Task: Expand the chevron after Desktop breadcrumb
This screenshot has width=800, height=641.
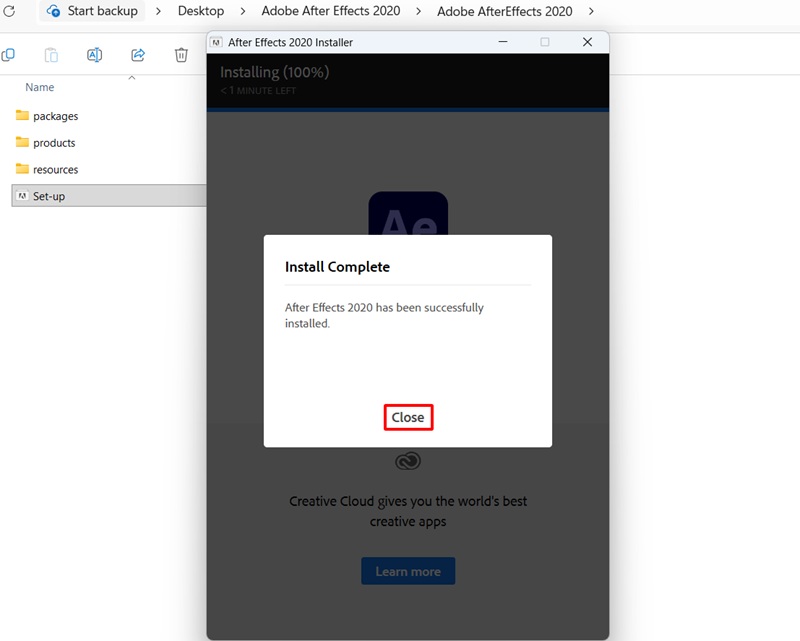Action: point(244,11)
